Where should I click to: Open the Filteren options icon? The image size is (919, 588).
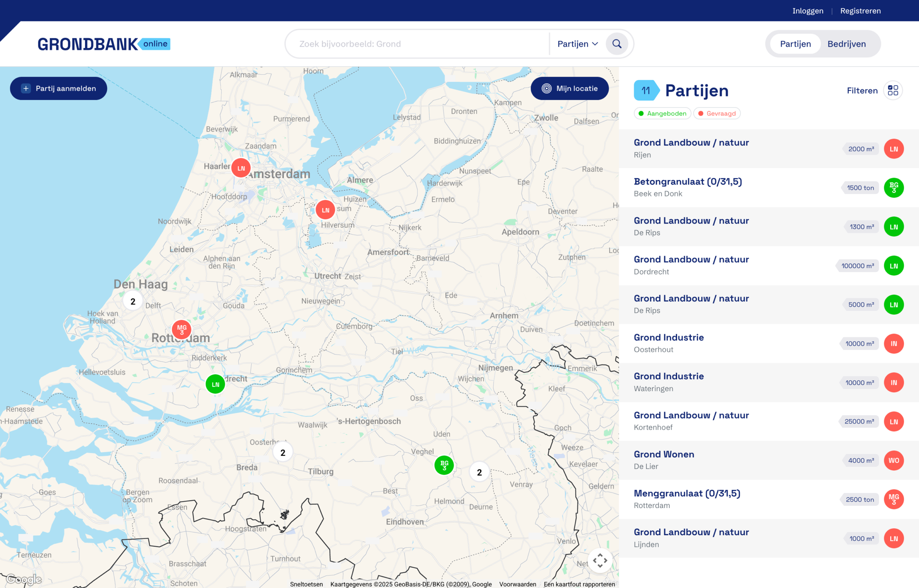(893, 90)
